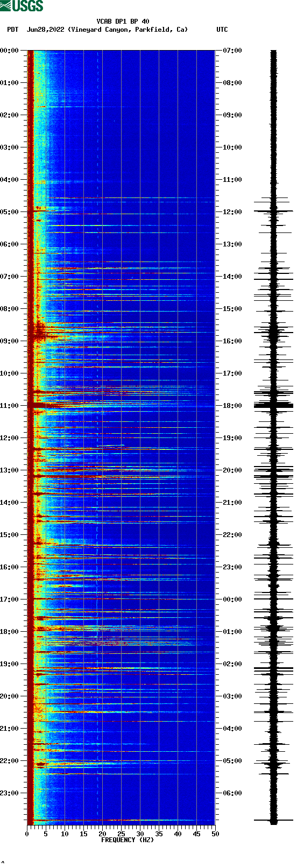The image size is (297, 868).
Task: Click the PDT time label '13:00'
Action: point(10,470)
